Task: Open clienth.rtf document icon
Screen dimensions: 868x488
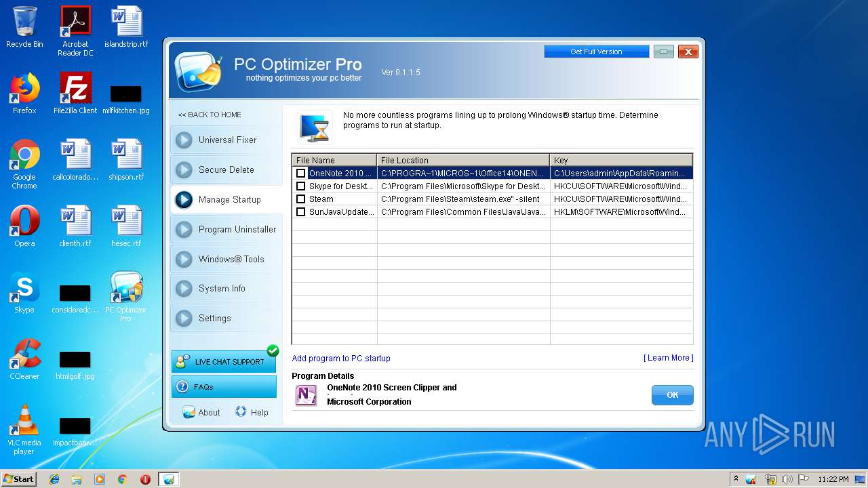Action: 75,226
